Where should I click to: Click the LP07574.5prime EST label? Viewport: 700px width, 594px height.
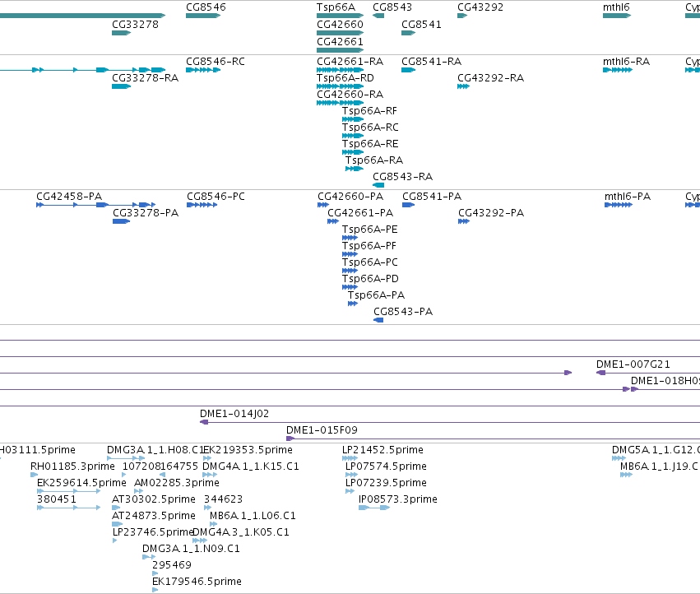coord(386,466)
